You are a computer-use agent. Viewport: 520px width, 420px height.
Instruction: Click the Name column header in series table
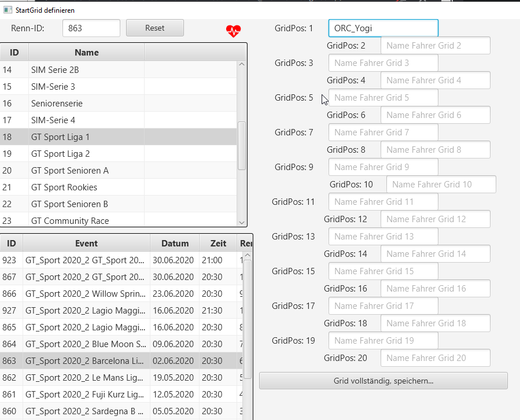(86, 53)
